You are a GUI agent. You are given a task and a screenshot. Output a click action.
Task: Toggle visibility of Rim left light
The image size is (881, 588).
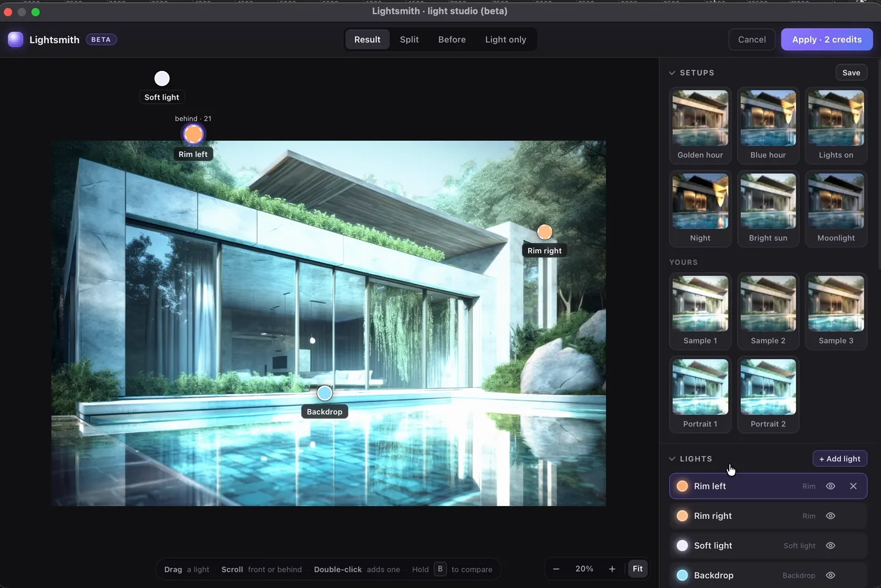[830, 486]
